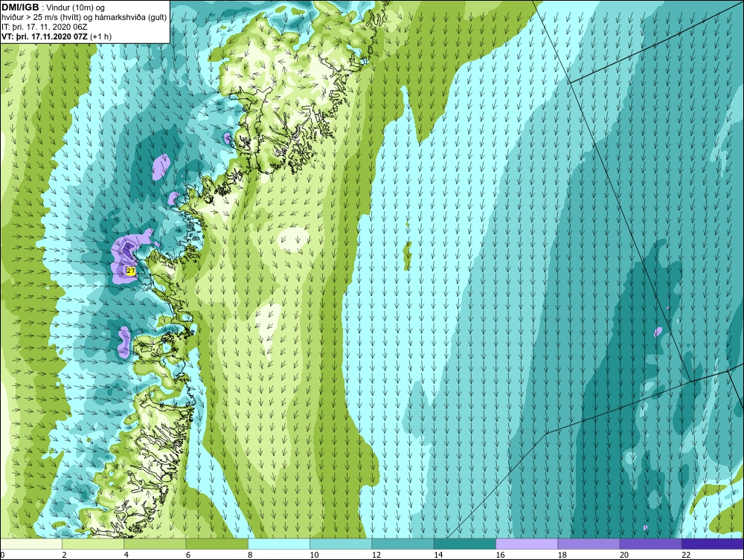Click the scale label '18'
The height and width of the screenshot is (560, 744).
[x=562, y=556]
